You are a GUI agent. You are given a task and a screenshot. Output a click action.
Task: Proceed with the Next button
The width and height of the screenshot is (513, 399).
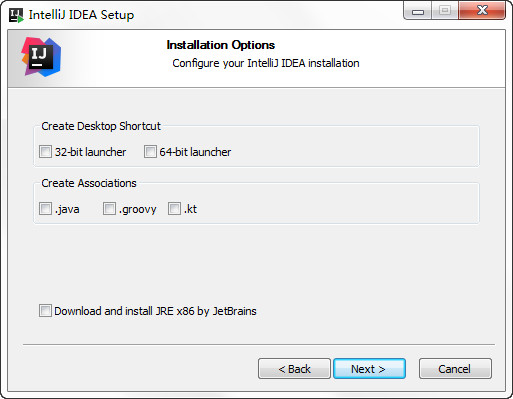[369, 369]
